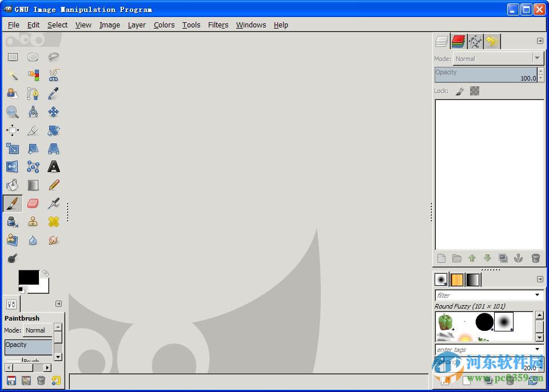
Task: Activate the Bucket Fill tool
Action: pyautogui.click(x=13, y=185)
